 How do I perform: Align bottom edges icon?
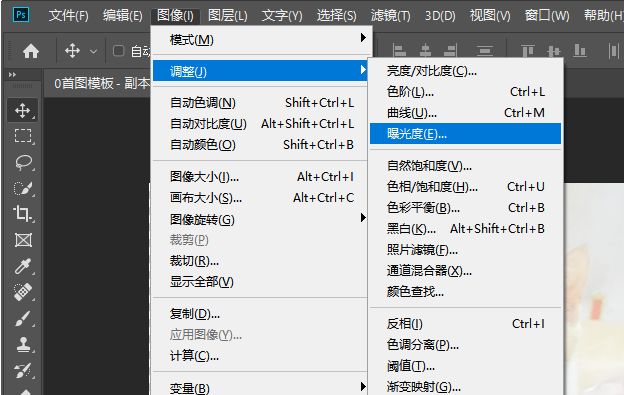coord(580,51)
